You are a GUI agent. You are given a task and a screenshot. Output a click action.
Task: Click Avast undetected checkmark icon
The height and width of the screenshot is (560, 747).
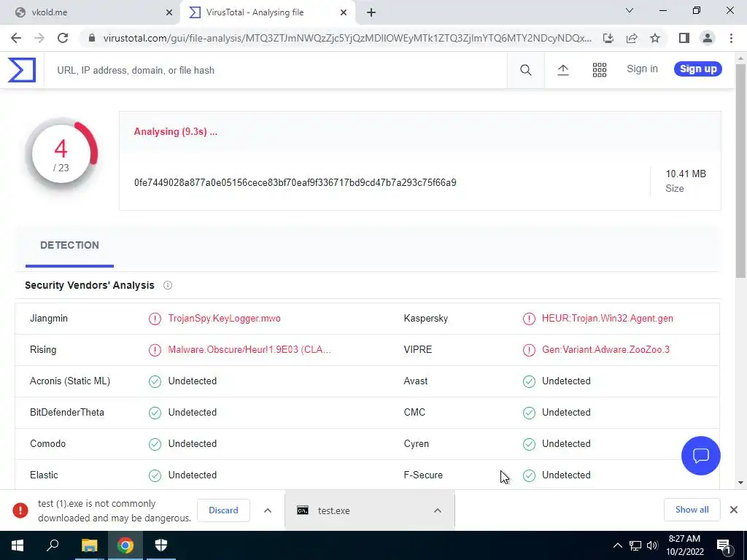(529, 381)
